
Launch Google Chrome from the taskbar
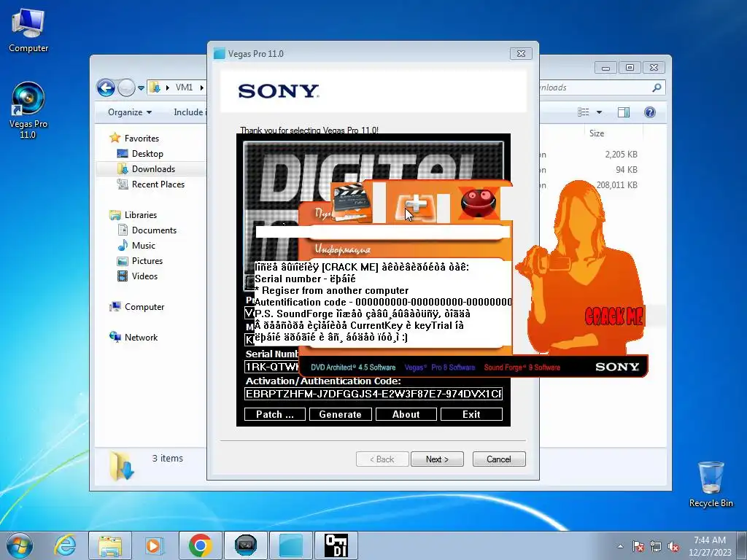(x=200, y=545)
